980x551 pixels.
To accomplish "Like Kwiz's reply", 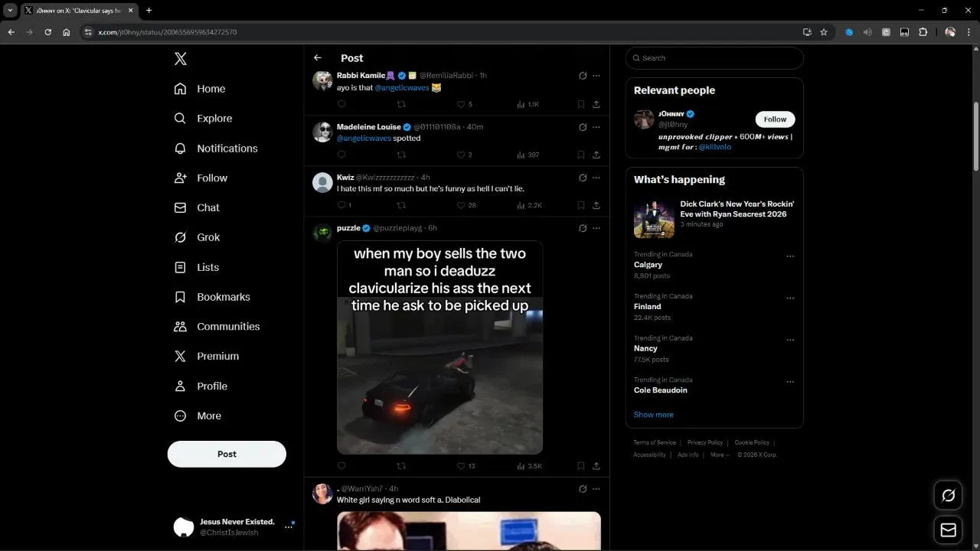I will click(x=461, y=205).
